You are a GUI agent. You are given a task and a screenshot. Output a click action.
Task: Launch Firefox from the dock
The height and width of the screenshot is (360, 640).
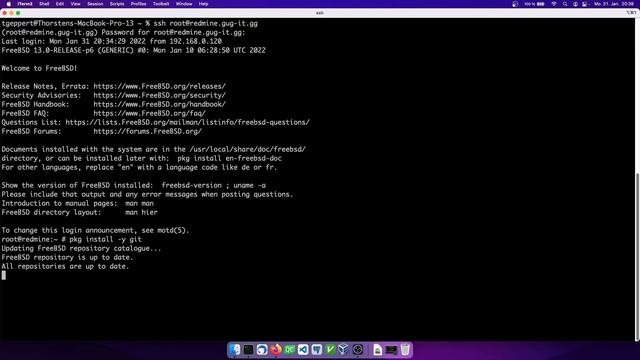pos(276,350)
